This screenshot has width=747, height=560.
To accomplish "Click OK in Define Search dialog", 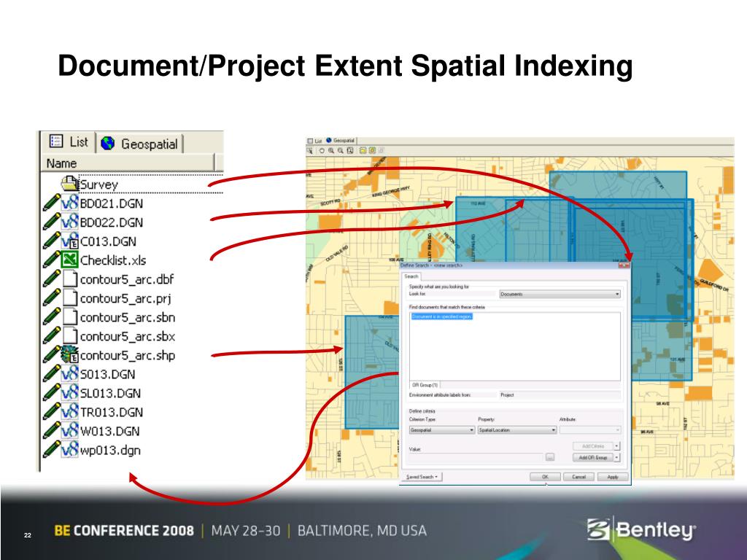I will pos(545,477).
